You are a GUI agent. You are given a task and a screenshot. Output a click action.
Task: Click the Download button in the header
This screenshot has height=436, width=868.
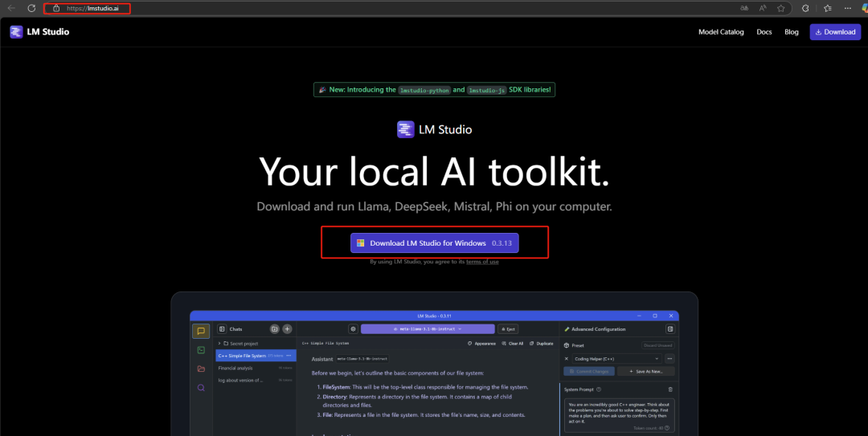click(x=835, y=32)
